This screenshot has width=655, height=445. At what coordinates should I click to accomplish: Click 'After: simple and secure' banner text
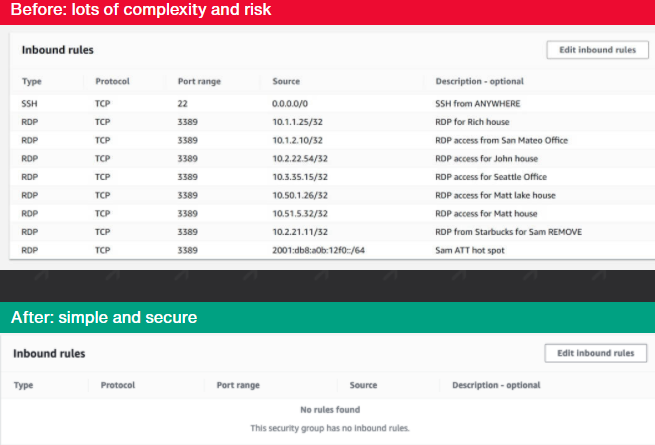click(x=104, y=318)
